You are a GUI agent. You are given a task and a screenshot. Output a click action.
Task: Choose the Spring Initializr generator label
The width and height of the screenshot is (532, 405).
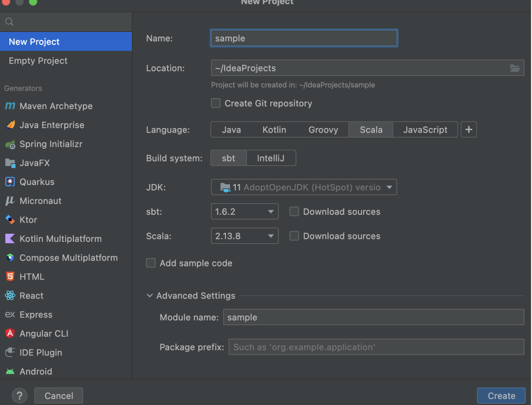click(51, 144)
